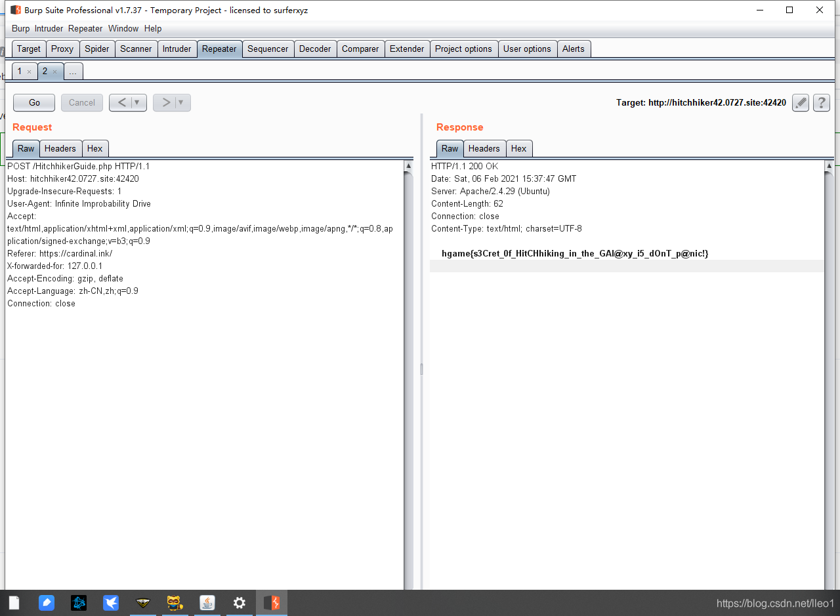Select Repeater sub-tab 2

(x=45, y=72)
